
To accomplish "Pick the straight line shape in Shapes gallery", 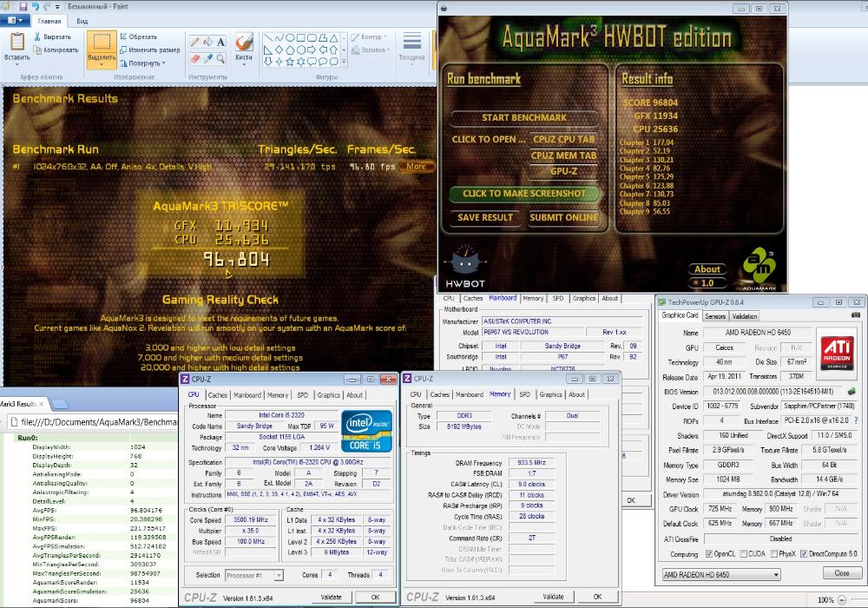I will (x=268, y=37).
